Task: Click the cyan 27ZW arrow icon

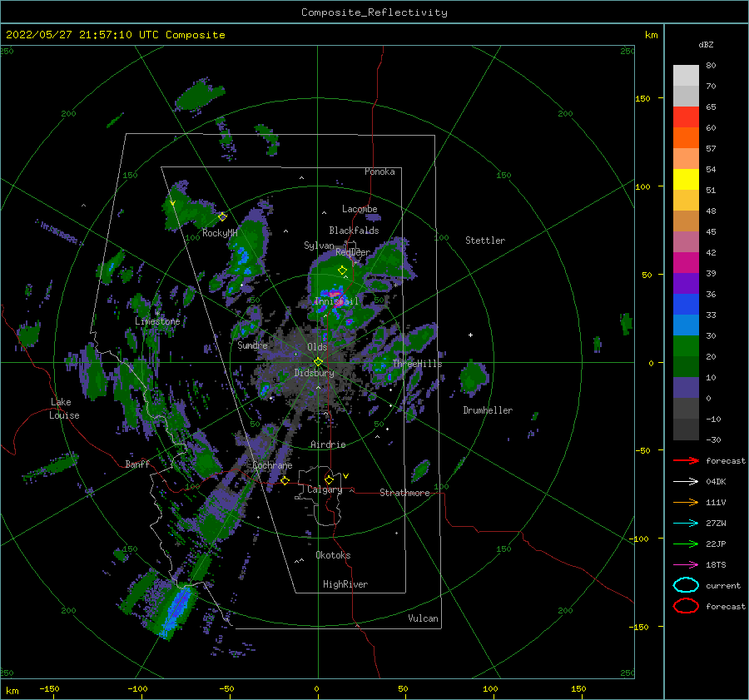Action: 686,524
